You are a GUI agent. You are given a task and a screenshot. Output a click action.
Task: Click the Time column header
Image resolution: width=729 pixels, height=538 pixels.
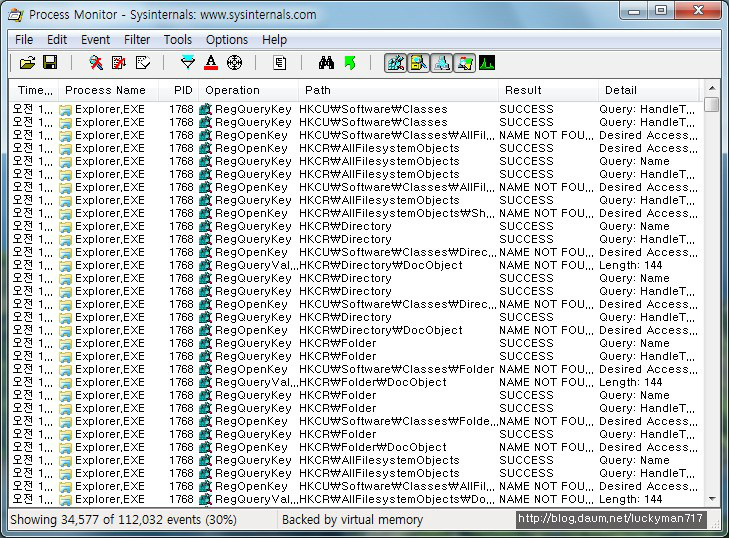pyautogui.click(x=34, y=90)
